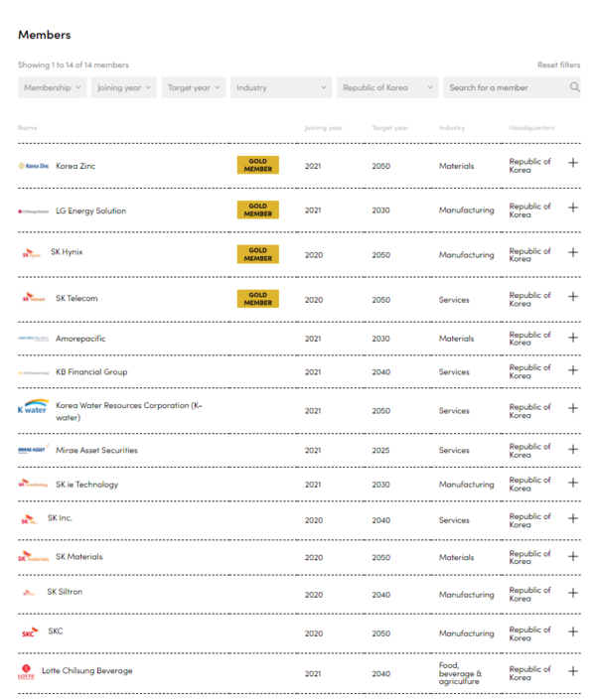Image resolution: width=596 pixels, height=700 pixels.
Task: Open the Membership filter dropdown
Action: click(53, 87)
